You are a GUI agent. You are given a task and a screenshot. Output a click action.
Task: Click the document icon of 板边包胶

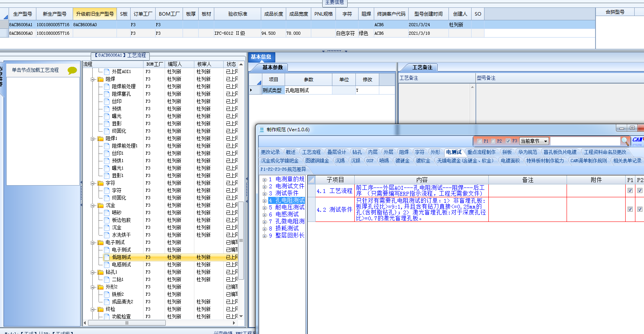(x=107, y=220)
